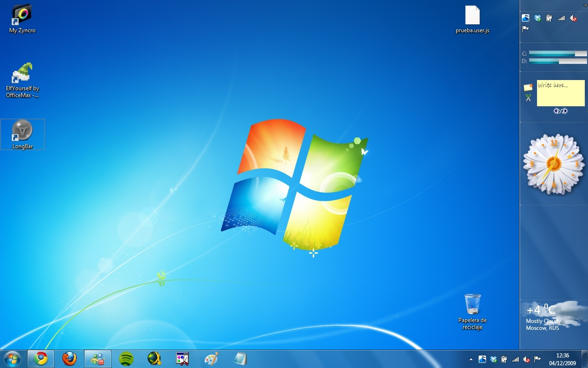
Task: Click the muted speaker icon in sidebar
Action: tap(573, 18)
